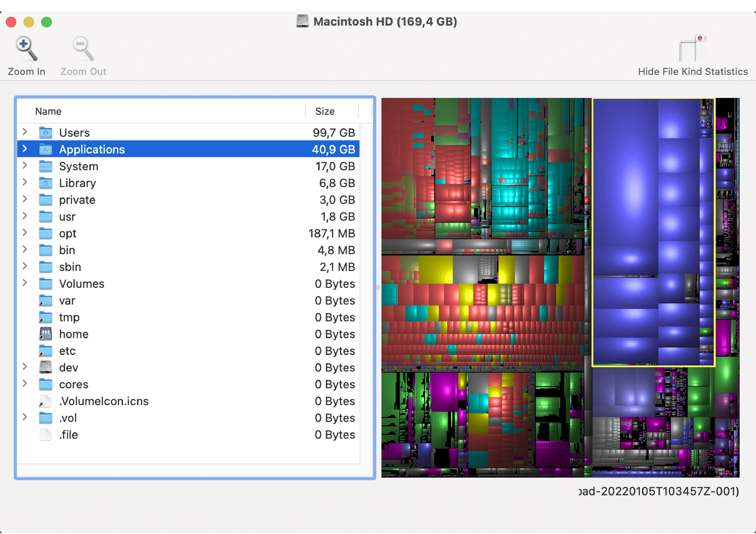
Task: Click the yellow treemap block
Action: (435, 269)
